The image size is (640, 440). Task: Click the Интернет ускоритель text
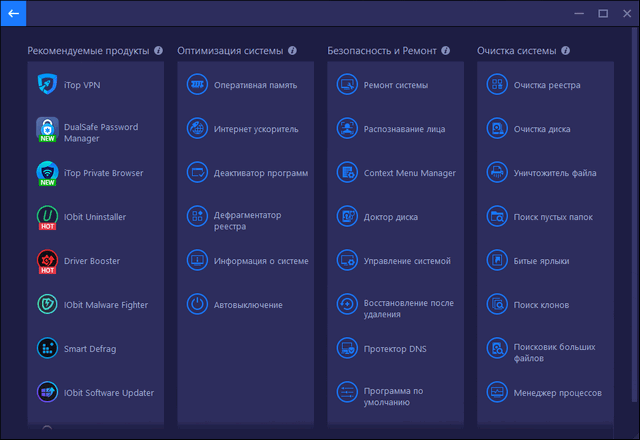[x=256, y=129]
